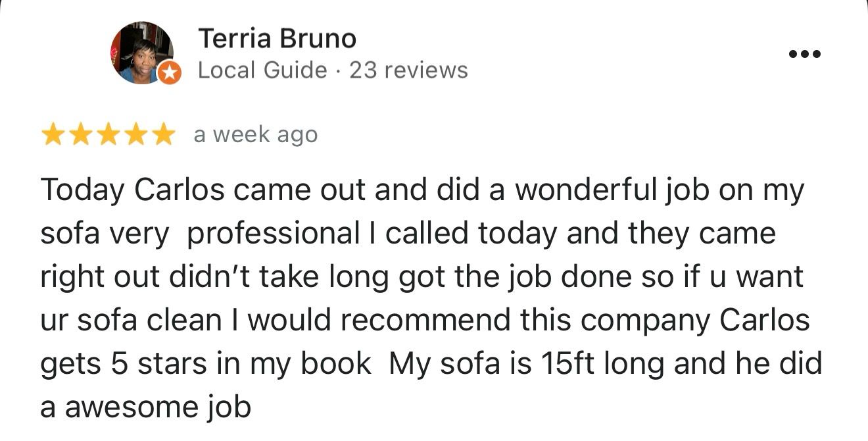This screenshot has width=868, height=441.
Task: View the reviewer's 23 reviews
Action: tap(408, 70)
